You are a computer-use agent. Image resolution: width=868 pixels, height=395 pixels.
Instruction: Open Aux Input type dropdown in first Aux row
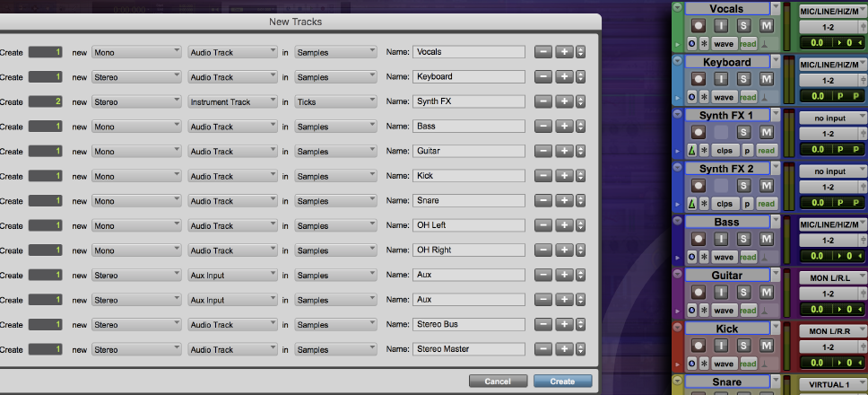coord(232,275)
